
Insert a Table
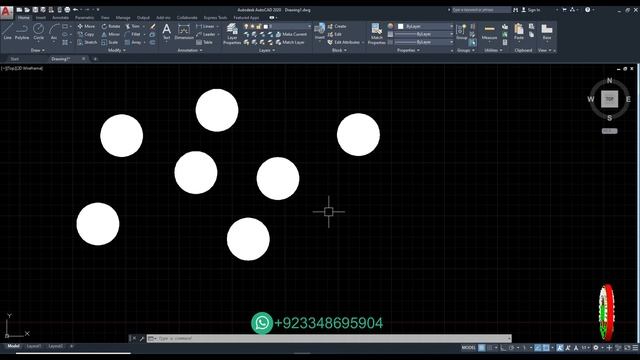click(x=204, y=42)
